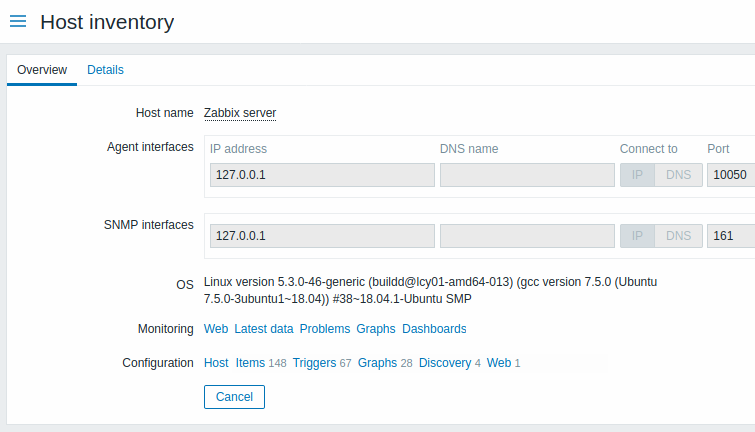Open the Discovery configuration link
Image resolution: width=755 pixels, height=432 pixels.
(445, 363)
